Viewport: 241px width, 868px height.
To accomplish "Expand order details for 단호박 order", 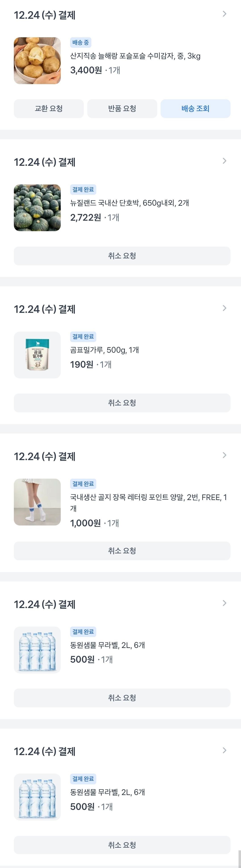I will (224, 161).
